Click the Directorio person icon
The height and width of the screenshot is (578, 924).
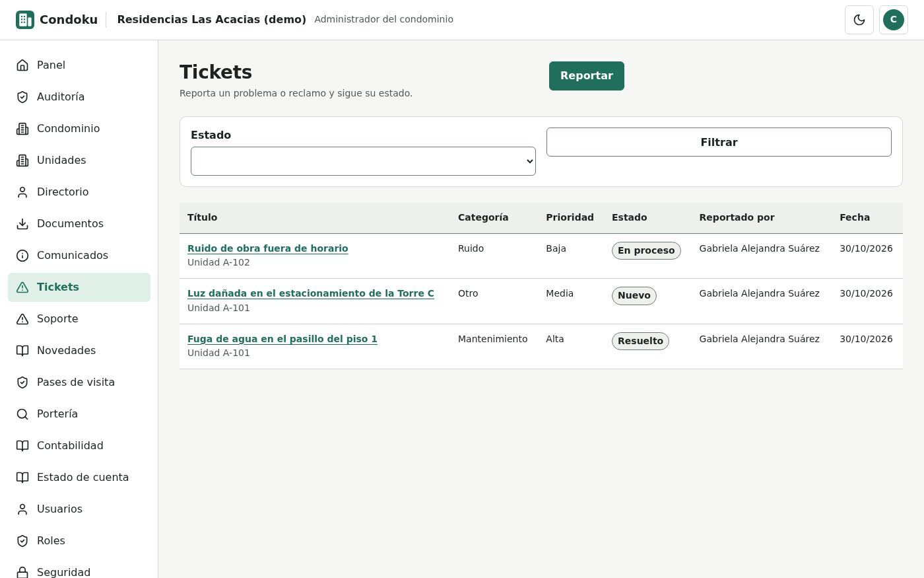click(x=22, y=192)
